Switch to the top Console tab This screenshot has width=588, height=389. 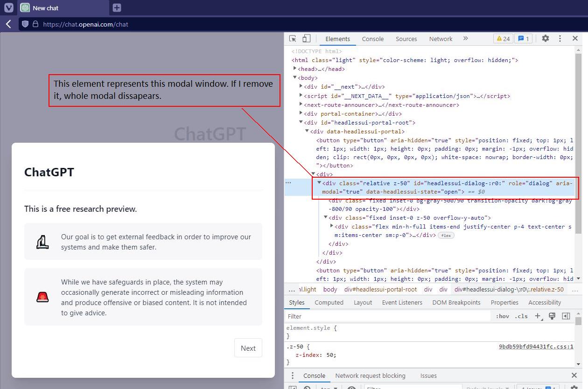coord(373,39)
